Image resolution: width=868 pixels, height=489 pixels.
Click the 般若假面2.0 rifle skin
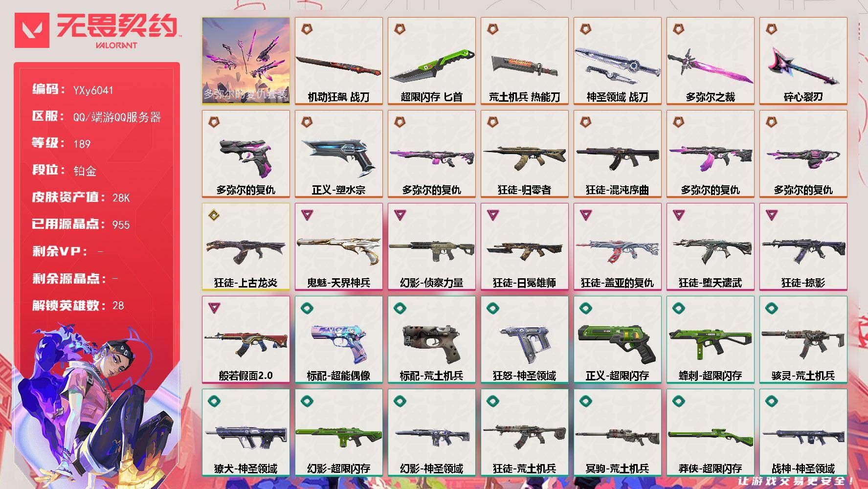point(245,340)
